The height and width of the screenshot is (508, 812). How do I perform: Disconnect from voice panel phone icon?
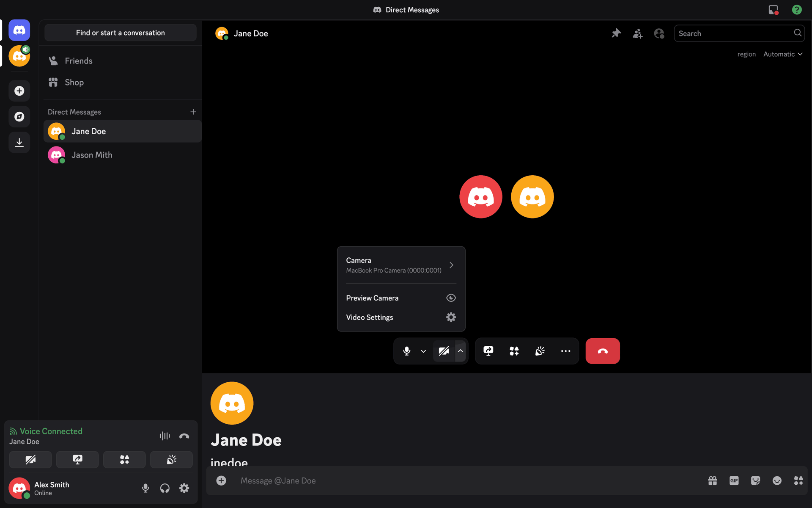(x=184, y=436)
